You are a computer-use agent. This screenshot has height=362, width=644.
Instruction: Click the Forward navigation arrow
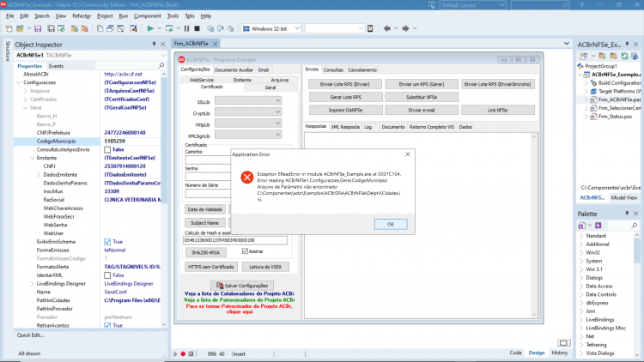tap(406, 28)
